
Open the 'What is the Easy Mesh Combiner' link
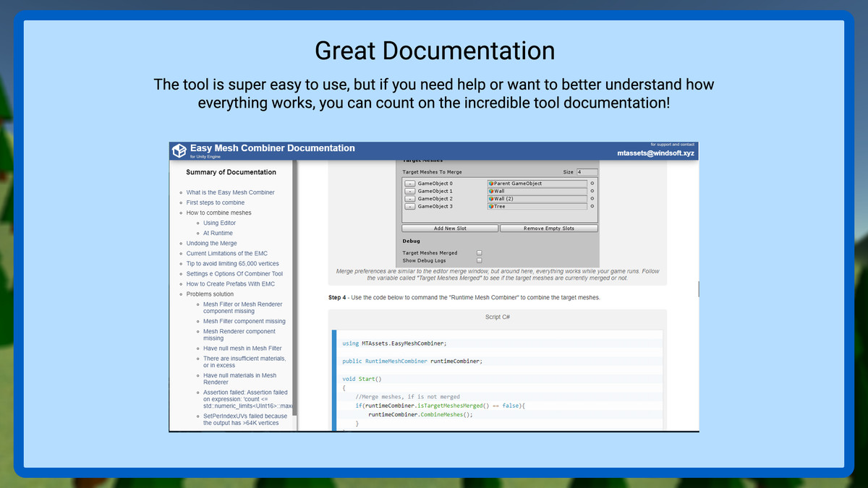click(x=230, y=192)
